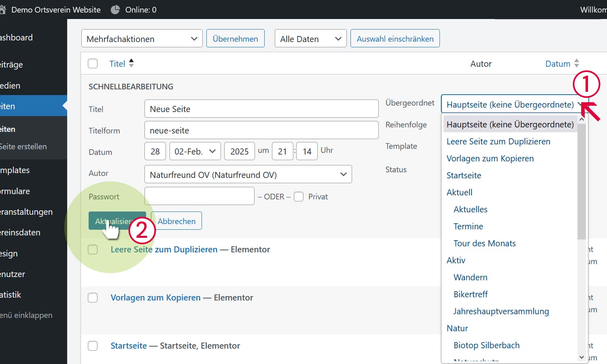This screenshot has height=364, width=607.
Task: Toggle the select-all pages checkbox
Action: (93, 63)
